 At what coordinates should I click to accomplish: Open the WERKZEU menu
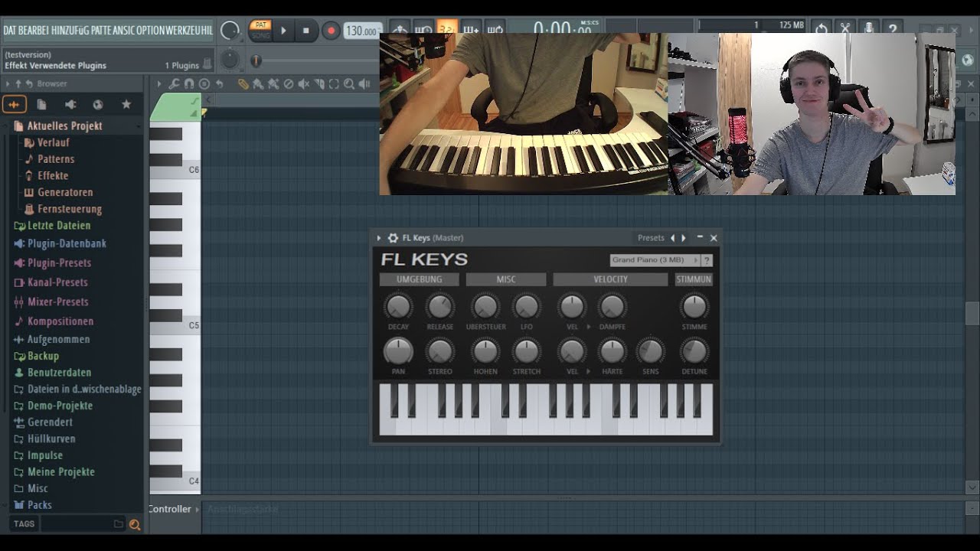point(184,31)
